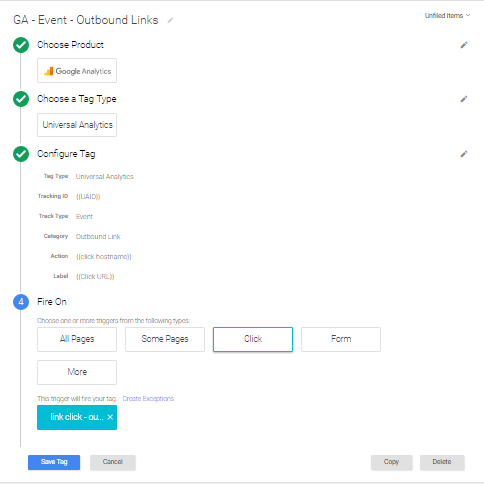Click the Configure Tag heading

(66, 154)
